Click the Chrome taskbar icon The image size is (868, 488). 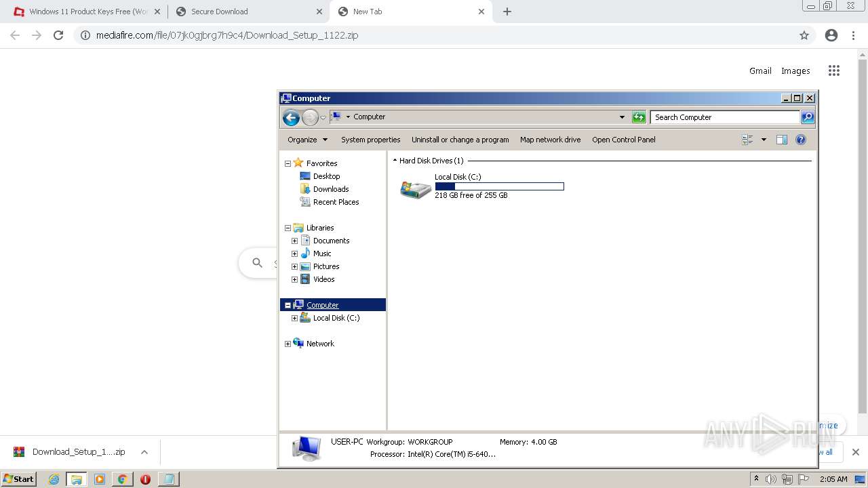coord(122,479)
